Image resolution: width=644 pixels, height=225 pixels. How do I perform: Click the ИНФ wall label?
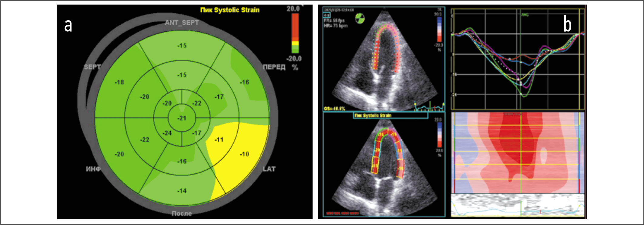93,169
